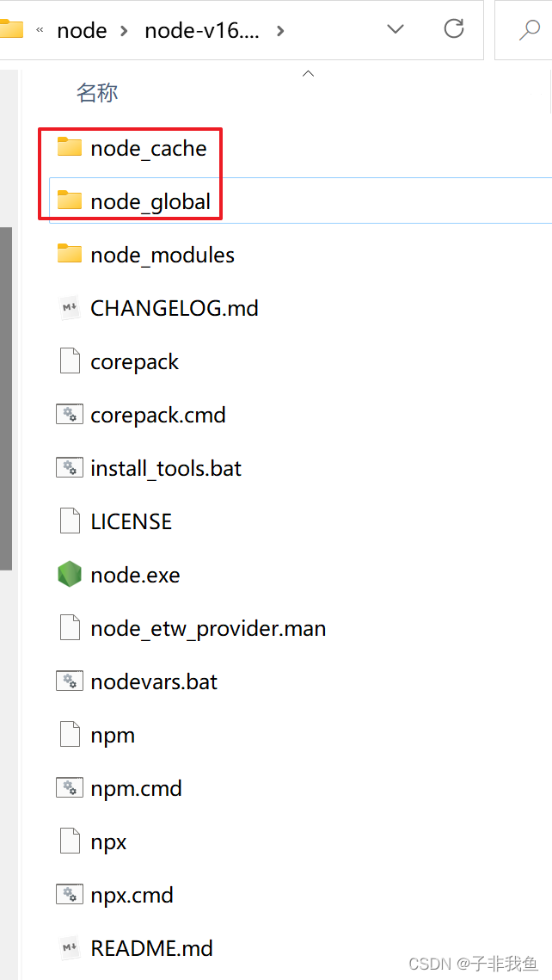Select the node.exe green hexagon icon
Viewport: 552px width, 980px height.
click(x=70, y=575)
